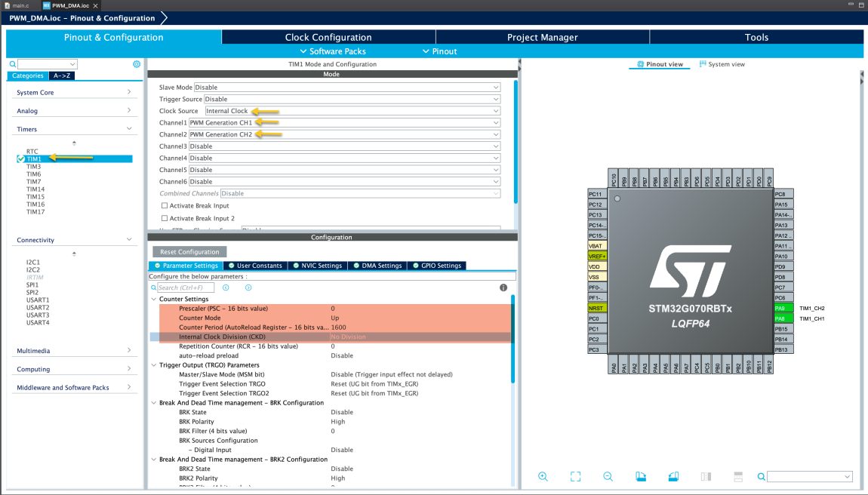Switch to System view
Screen dimensions: 868x495
pyautogui.click(x=722, y=64)
